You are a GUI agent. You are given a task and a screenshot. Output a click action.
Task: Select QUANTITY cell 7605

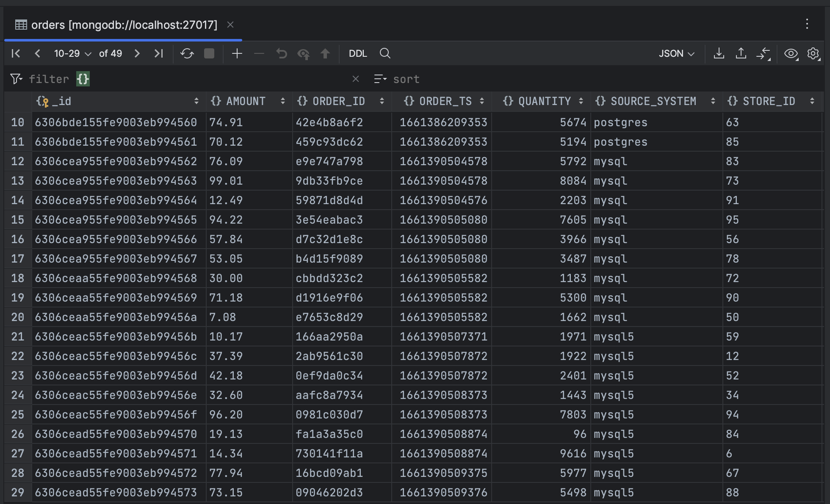541,220
